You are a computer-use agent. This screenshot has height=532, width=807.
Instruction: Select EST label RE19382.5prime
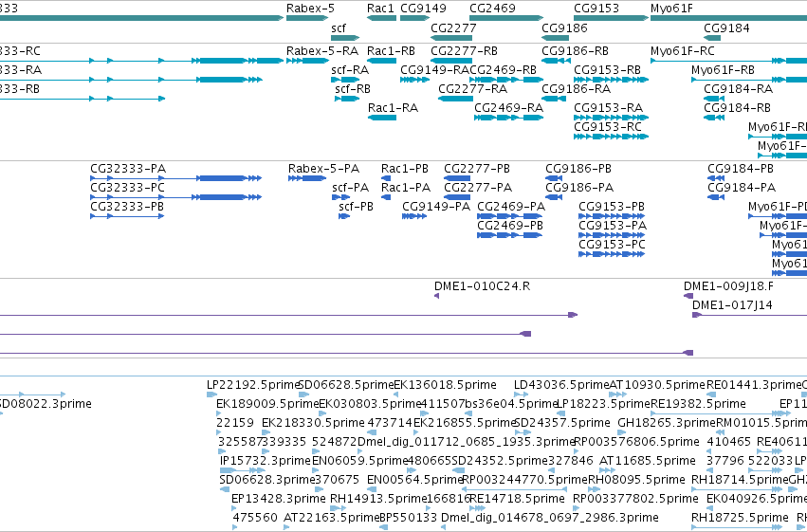[698, 404]
